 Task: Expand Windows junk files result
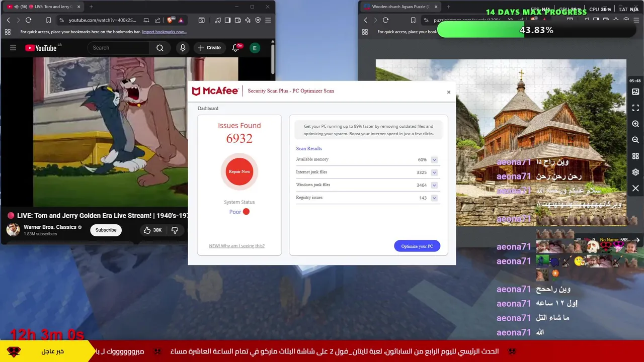[434, 185]
